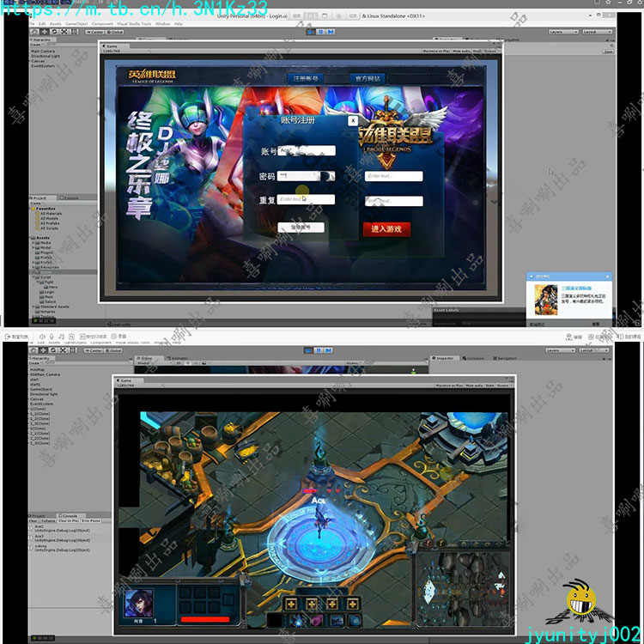This screenshot has height=644, width=644.
Task: Open Layers dropdown in upper Unity editor
Action: [563, 32]
